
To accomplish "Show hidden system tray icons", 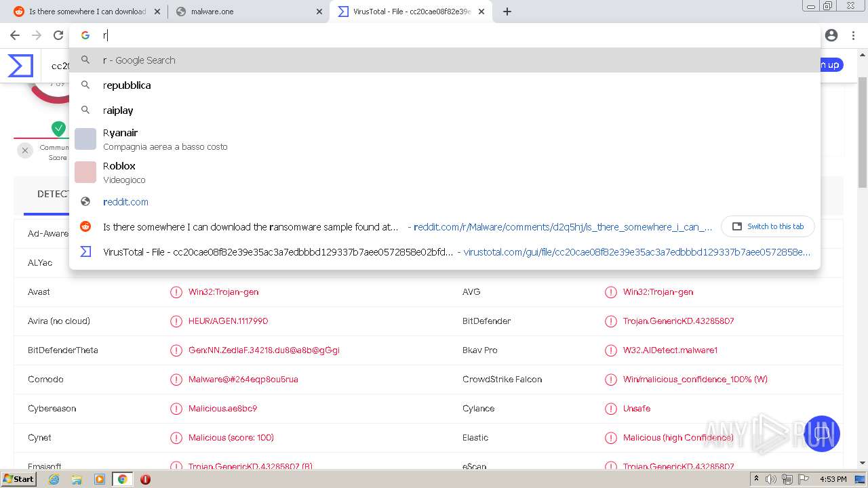I will (x=756, y=479).
